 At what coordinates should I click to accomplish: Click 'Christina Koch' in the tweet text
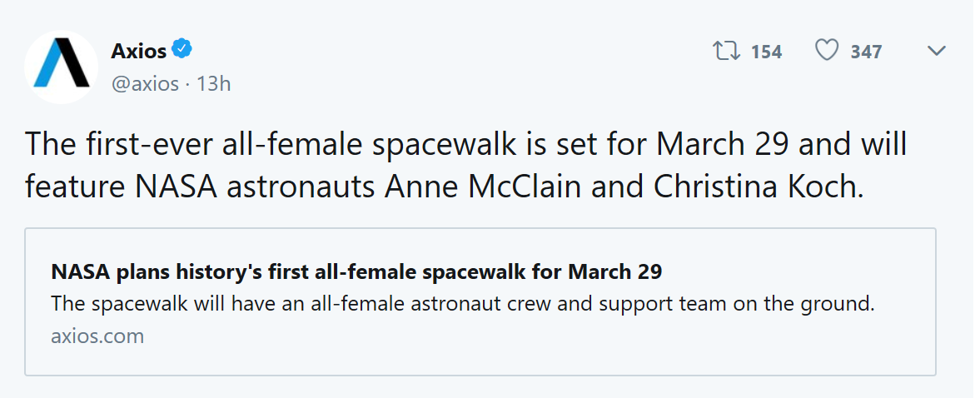pyautogui.click(x=755, y=185)
